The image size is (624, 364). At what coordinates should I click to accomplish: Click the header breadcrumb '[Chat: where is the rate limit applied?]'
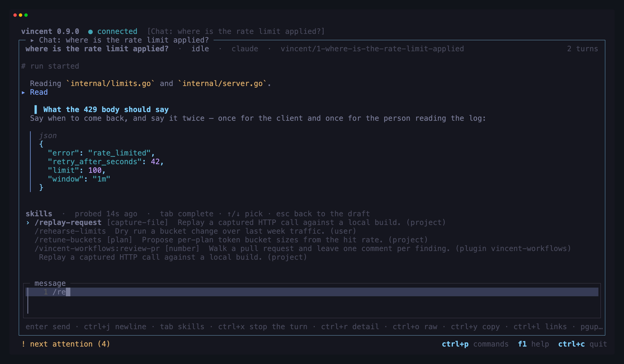coord(236,31)
